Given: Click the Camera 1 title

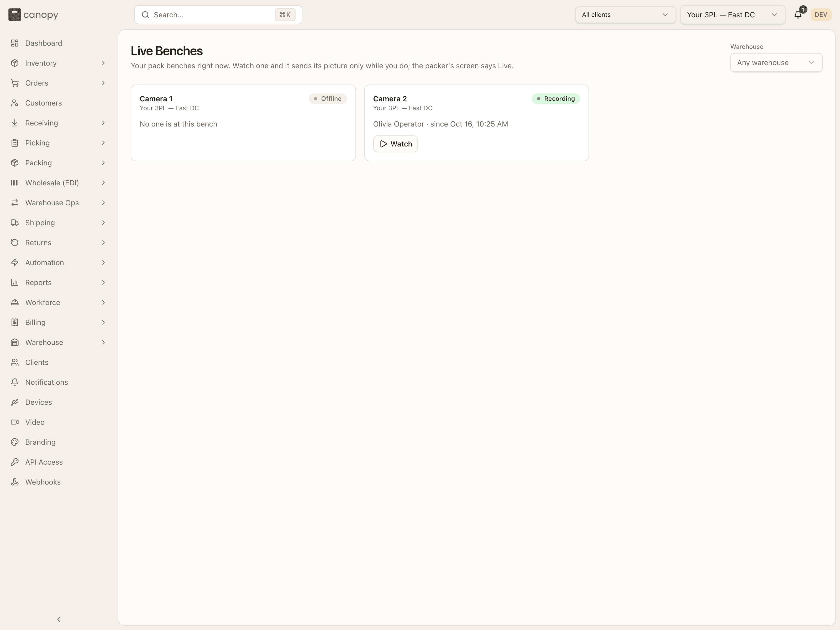Looking at the screenshot, I should (156, 99).
